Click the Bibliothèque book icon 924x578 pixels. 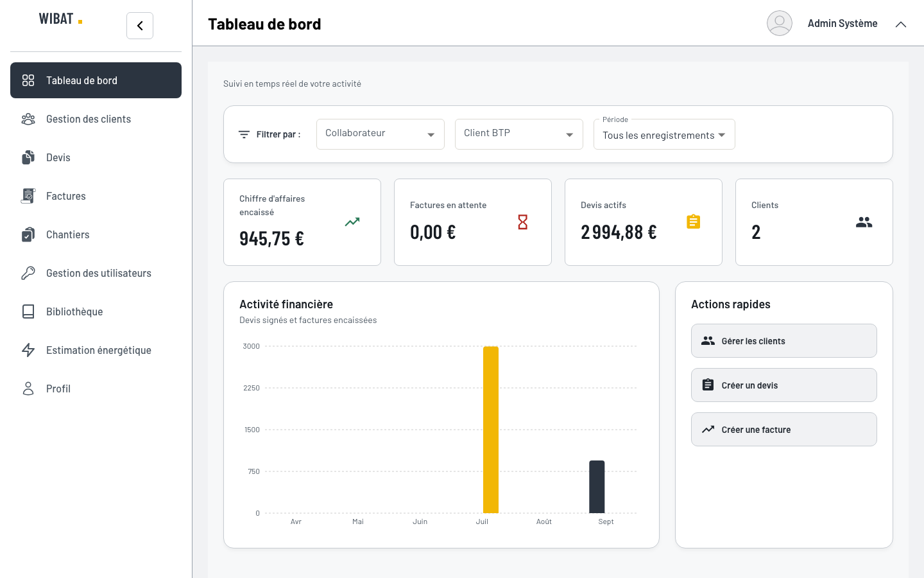(x=28, y=311)
